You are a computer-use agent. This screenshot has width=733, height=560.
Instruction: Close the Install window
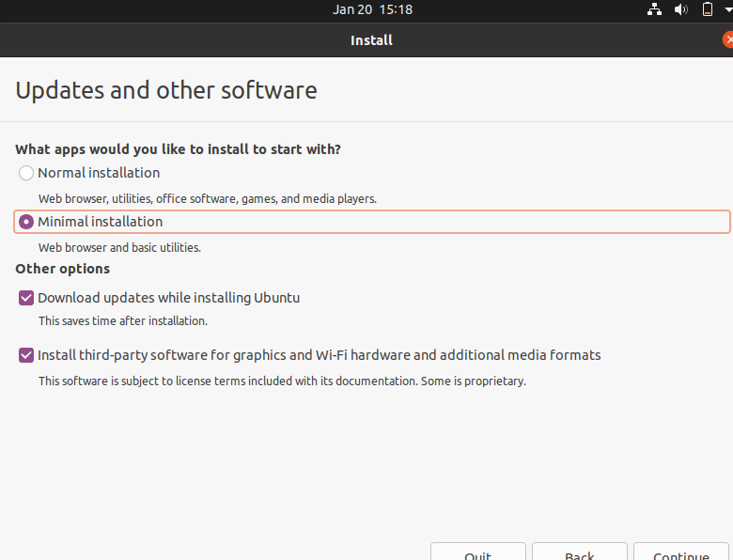pyautogui.click(x=728, y=40)
